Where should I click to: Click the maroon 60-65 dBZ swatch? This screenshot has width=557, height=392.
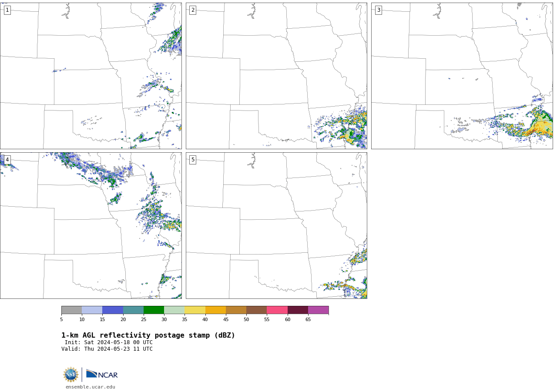pyautogui.click(x=298, y=310)
